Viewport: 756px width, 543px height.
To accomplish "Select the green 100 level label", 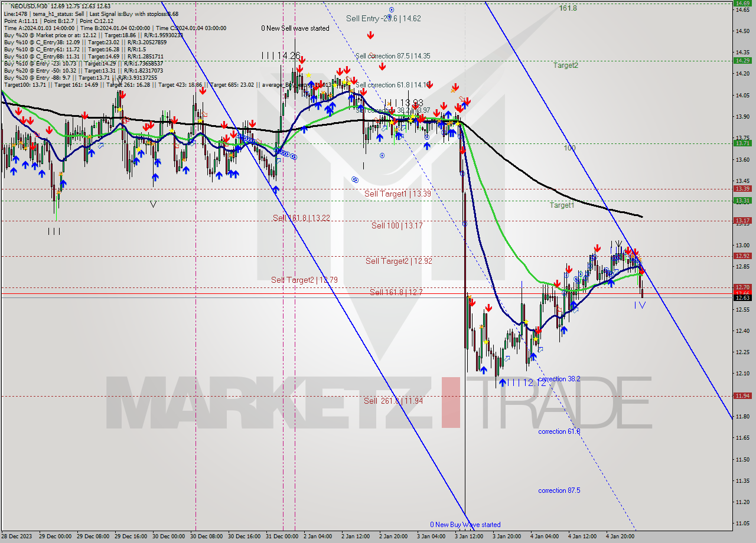I will pos(569,148).
